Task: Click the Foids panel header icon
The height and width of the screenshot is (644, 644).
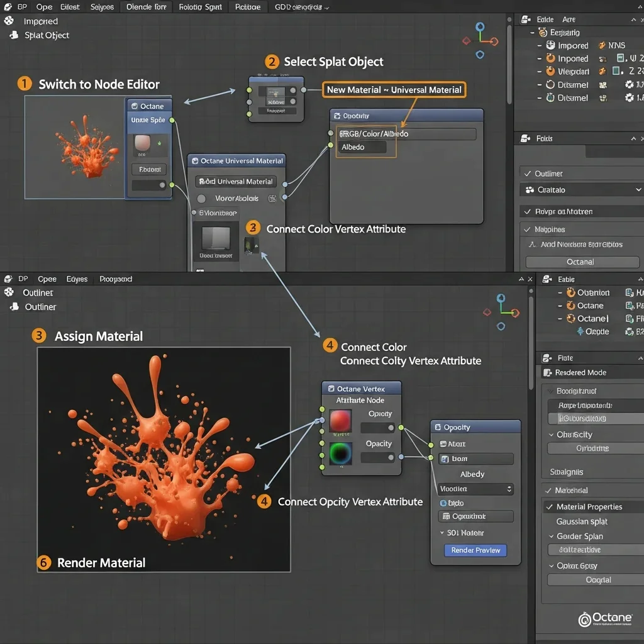Action: [x=525, y=138]
